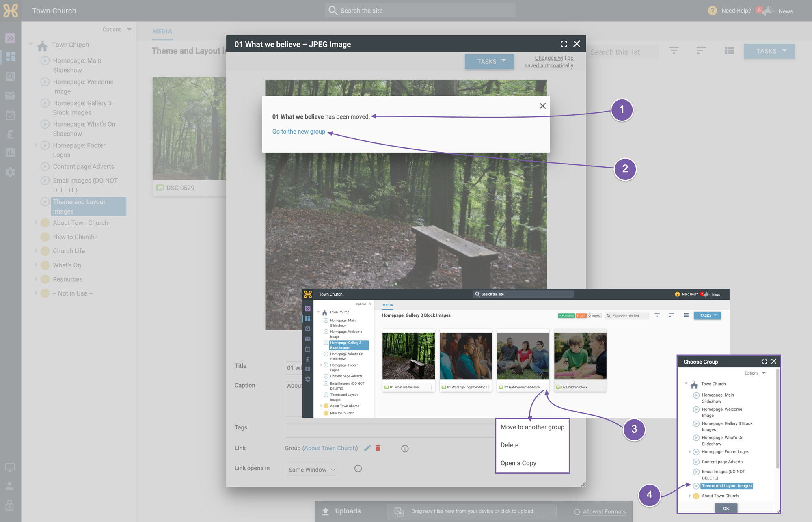Viewport: 812px width, 522px height.
Task: Click the DSC 0529 image thumbnail
Action: [x=189, y=128]
